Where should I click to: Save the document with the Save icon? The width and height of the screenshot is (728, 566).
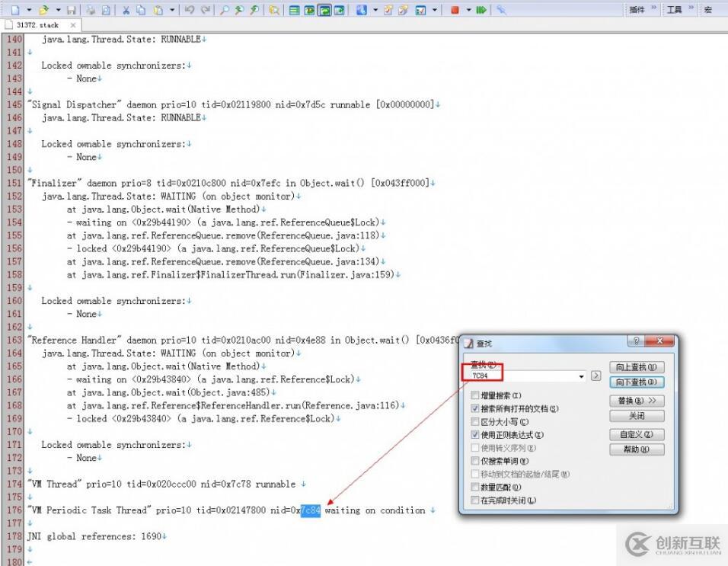[x=70, y=9]
